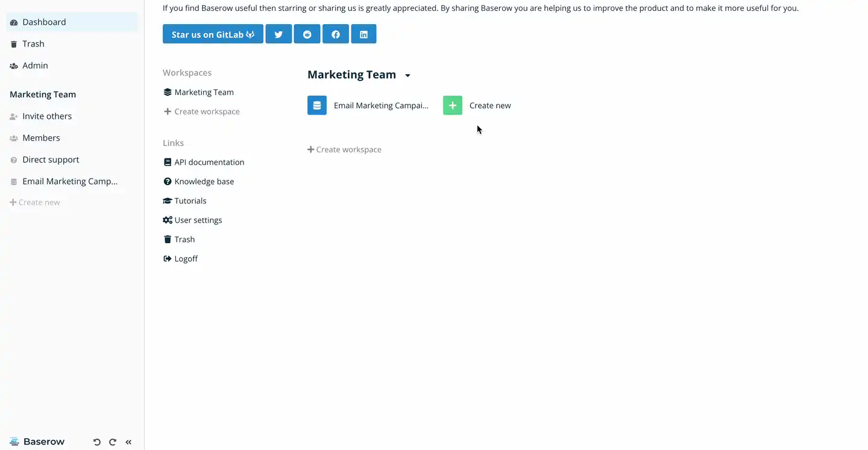Click the redo arrow in the bottom bar
This screenshot has height=450, width=868.
click(112, 442)
